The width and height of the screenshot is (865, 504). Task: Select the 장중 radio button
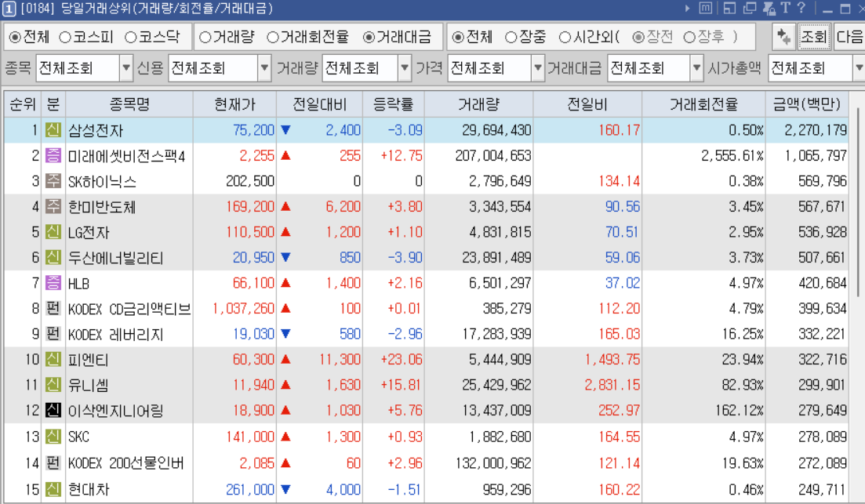(511, 37)
